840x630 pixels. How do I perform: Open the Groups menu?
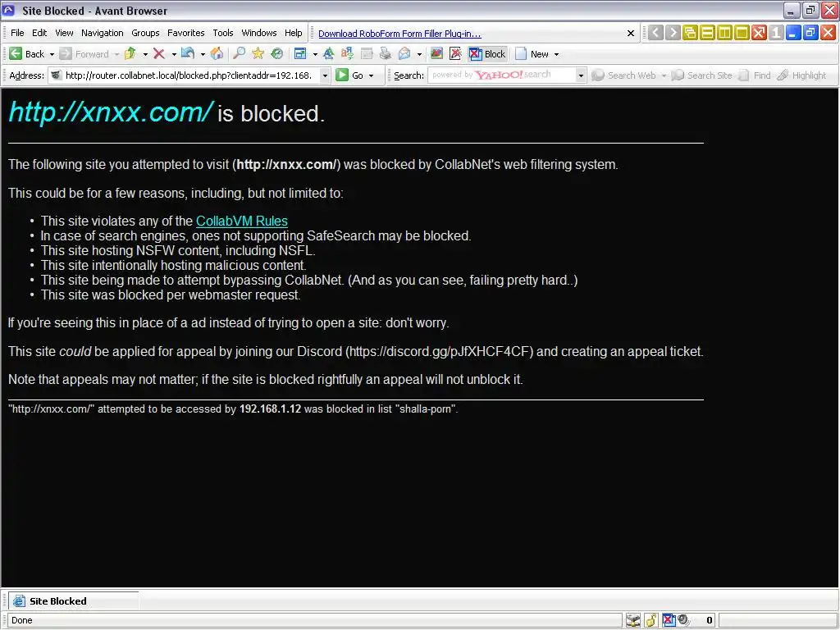pyautogui.click(x=145, y=33)
